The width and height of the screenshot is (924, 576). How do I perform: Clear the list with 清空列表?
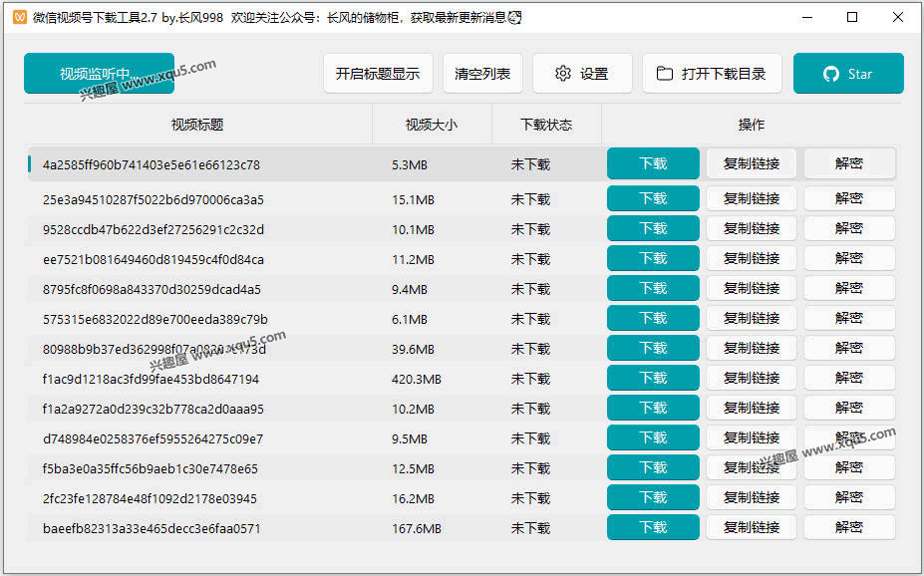pyautogui.click(x=482, y=74)
